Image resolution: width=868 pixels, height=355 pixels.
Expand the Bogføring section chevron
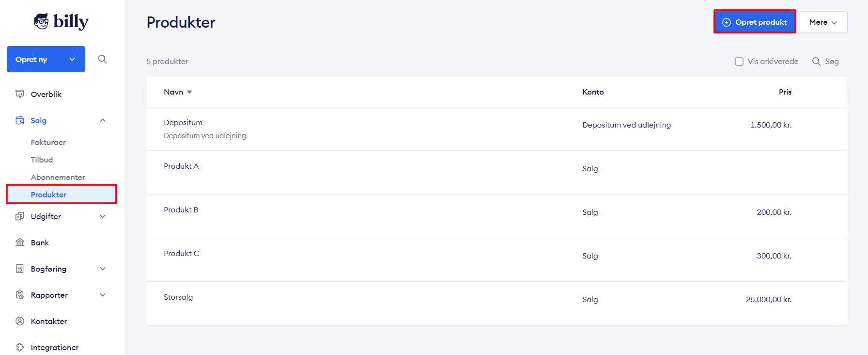click(x=103, y=269)
